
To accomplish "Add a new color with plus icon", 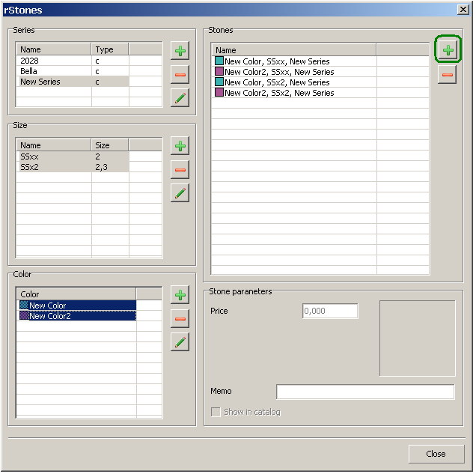I will point(180,294).
